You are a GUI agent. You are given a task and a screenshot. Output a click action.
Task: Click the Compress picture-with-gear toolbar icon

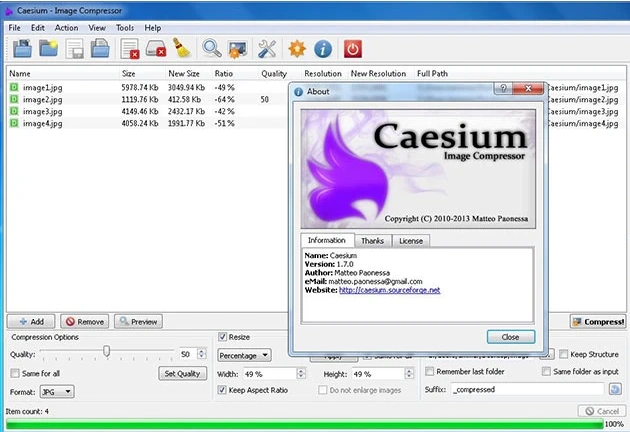pos(237,49)
